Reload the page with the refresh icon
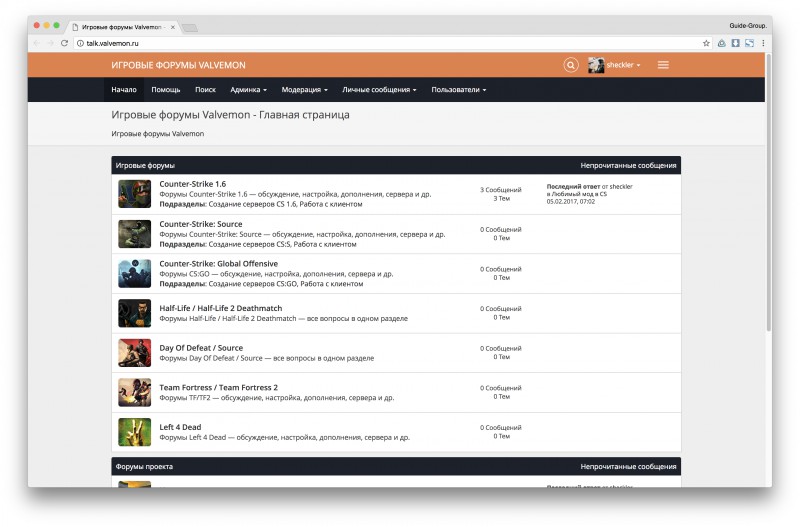800x527 pixels. [64, 43]
